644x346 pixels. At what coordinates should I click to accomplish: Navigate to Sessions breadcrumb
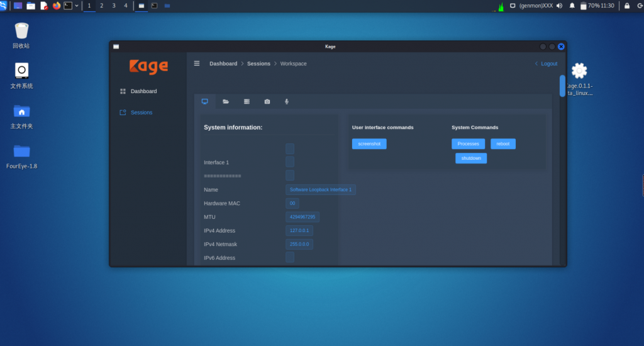tap(258, 64)
